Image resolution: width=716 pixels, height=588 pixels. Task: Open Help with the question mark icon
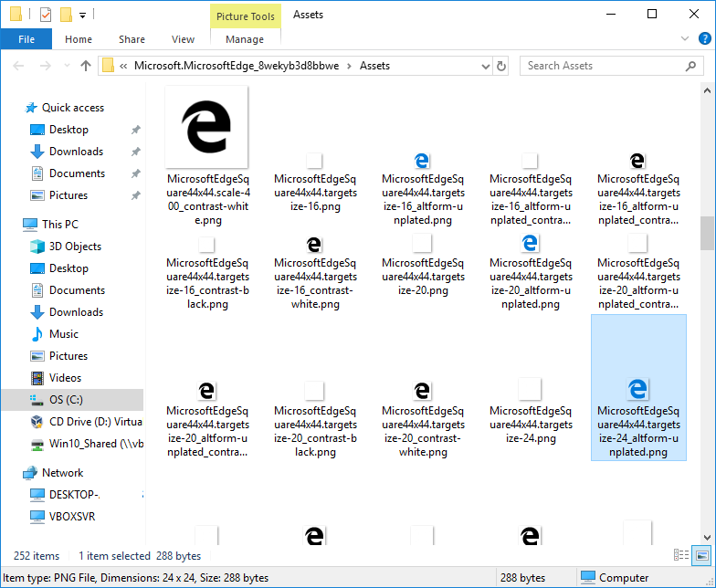[704, 38]
